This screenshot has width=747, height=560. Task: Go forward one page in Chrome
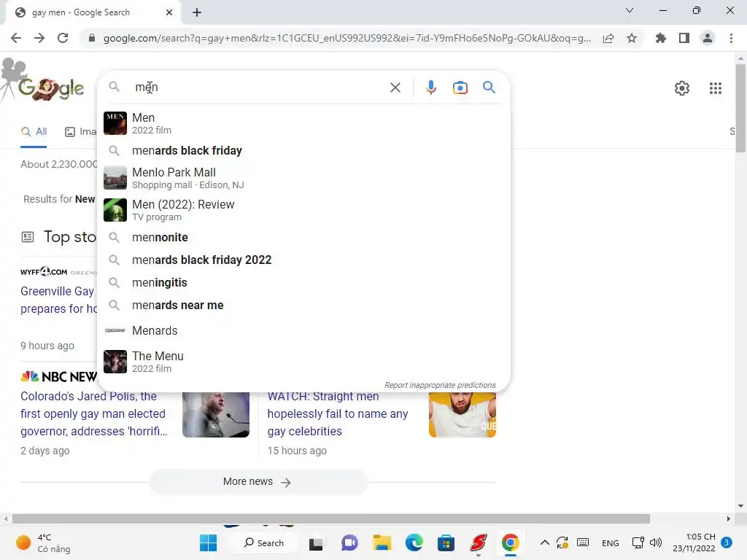pyautogui.click(x=39, y=38)
